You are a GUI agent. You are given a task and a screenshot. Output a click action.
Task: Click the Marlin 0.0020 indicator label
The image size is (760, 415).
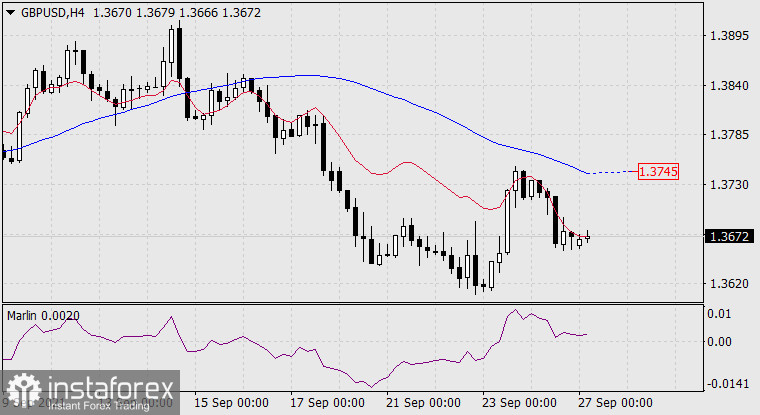point(43,316)
